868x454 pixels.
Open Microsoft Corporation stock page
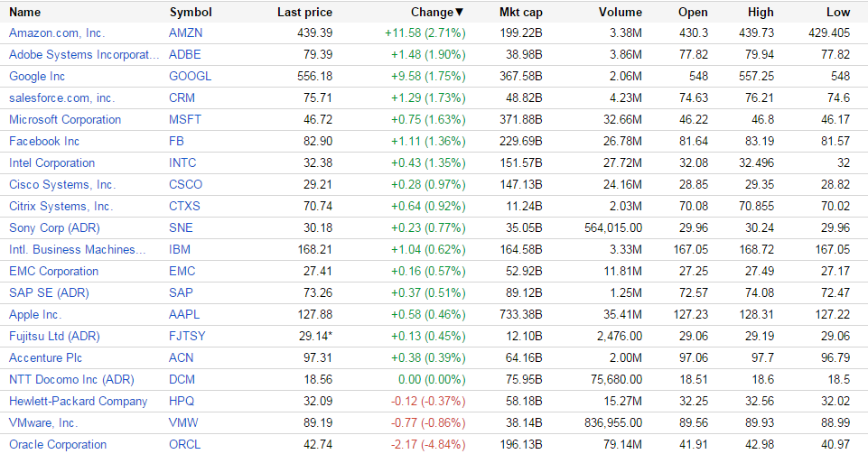[x=65, y=119]
